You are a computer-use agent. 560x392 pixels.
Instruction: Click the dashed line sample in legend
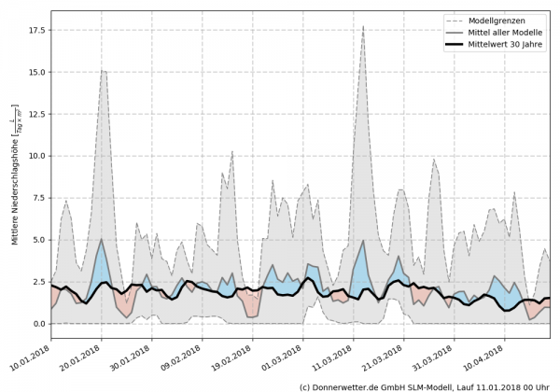[x=456, y=19]
